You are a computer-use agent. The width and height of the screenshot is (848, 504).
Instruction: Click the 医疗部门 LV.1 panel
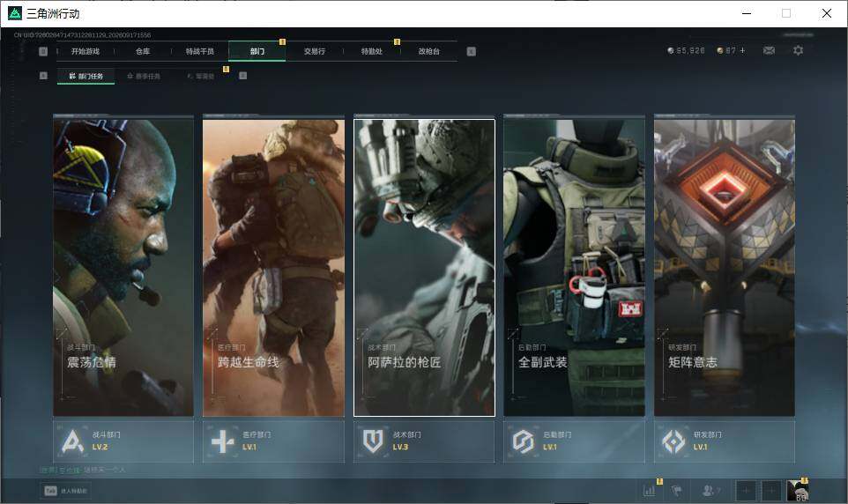pyautogui.click(x=273, y=441)
